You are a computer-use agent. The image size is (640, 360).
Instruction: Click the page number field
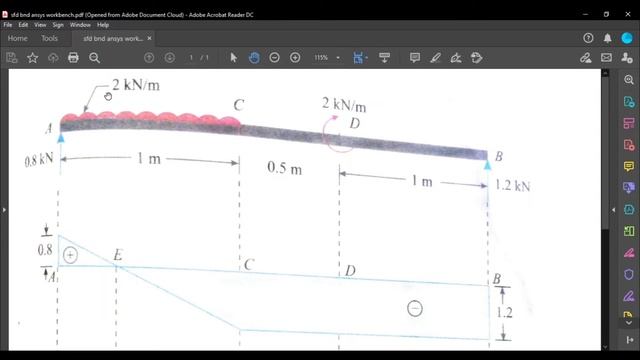tap(191, 58)
